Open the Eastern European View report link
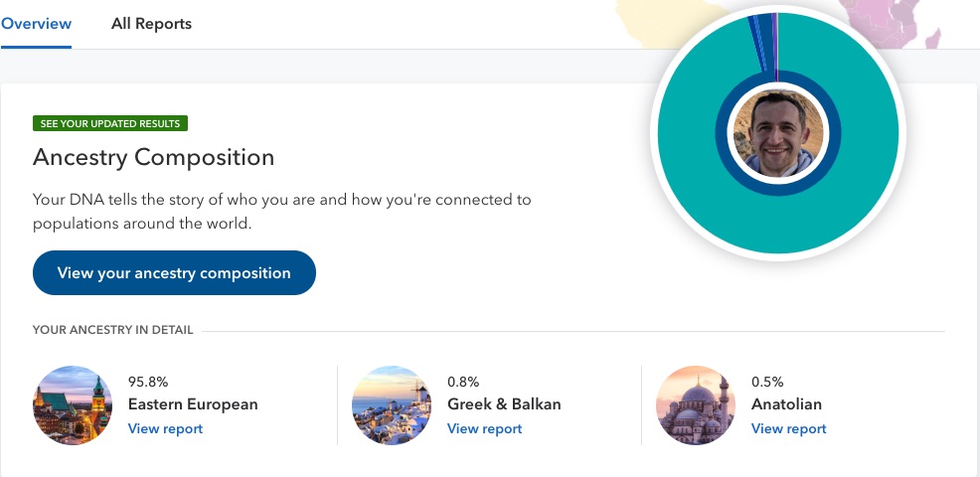The height and width of the screenshot is (477, 980). (166, 429)
